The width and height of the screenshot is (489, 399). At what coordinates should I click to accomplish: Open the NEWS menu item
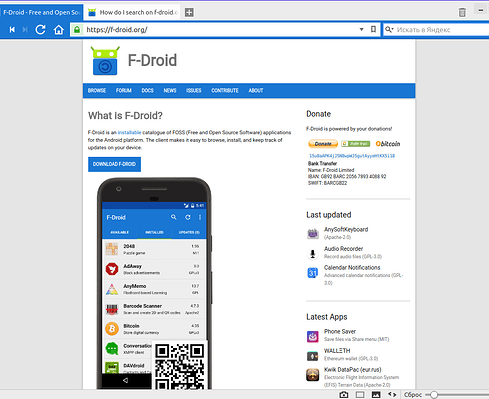click(x=170, y=91)
